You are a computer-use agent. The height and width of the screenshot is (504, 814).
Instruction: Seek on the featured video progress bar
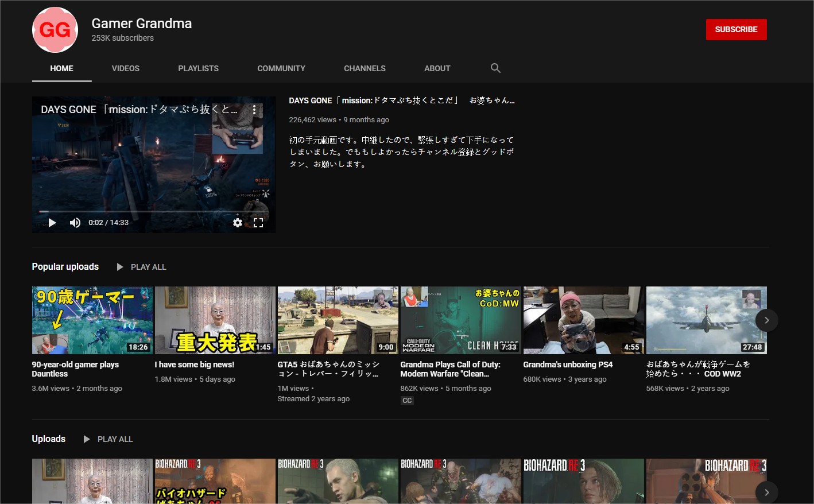(x=153, y=211)
